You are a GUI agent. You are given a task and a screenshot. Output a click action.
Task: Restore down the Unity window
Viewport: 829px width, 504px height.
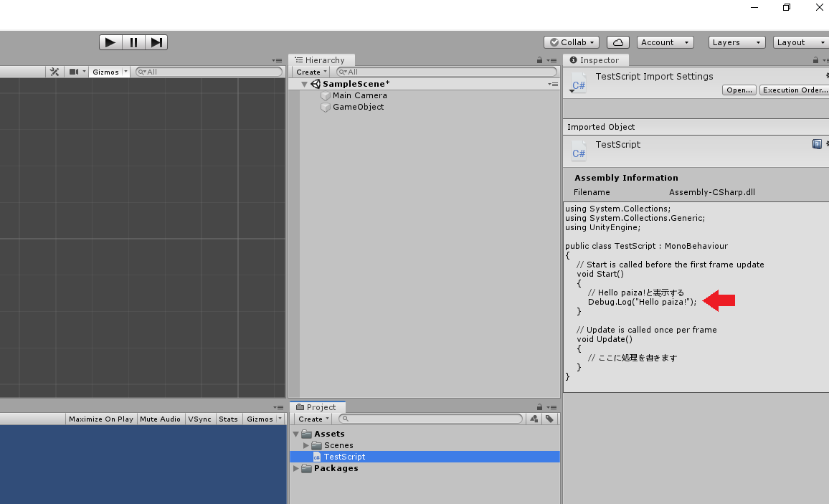pyautogui.click(x=787, y=7)
